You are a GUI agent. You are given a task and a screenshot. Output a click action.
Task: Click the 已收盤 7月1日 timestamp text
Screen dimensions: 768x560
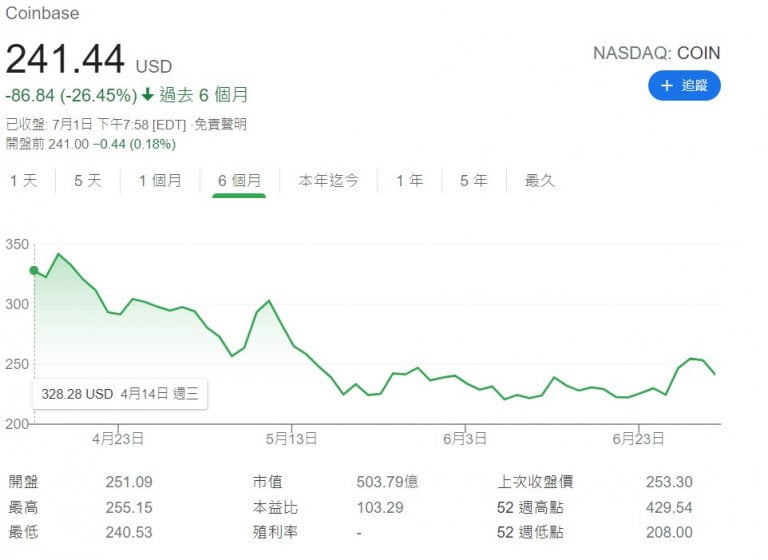(x=96, y=124)
